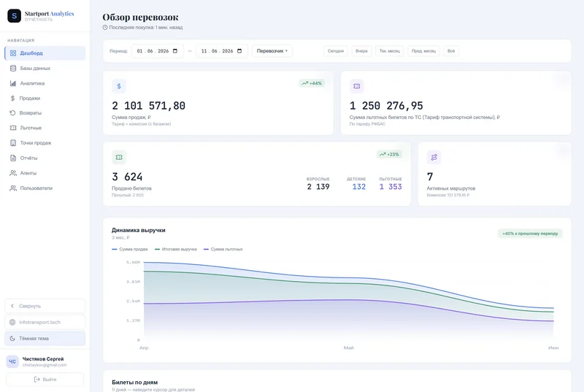The width and height of the screenshot is (584, 392).
Task: Click the Выйти logout button
Action: [x=45, y=380]
